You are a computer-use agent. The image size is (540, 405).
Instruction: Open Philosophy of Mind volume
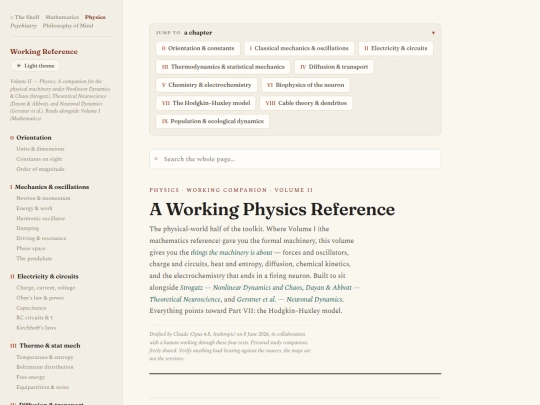[x=68, y=26]
